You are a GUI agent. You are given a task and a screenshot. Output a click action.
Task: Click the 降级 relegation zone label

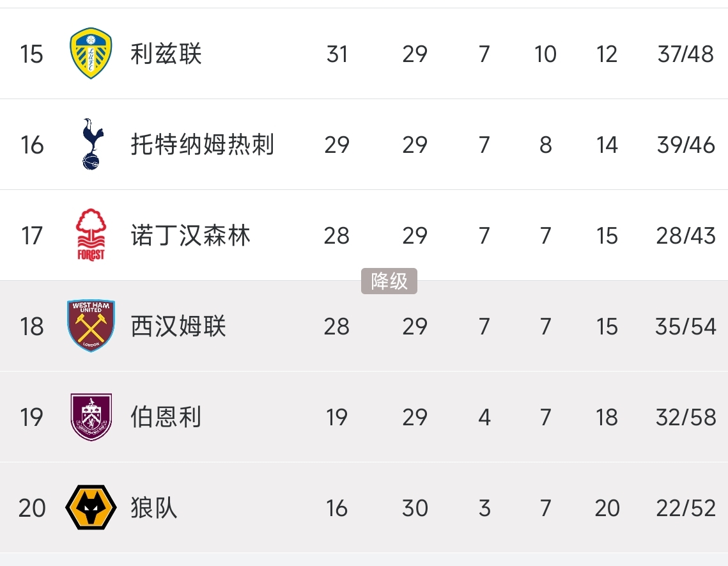click(389, 281)
